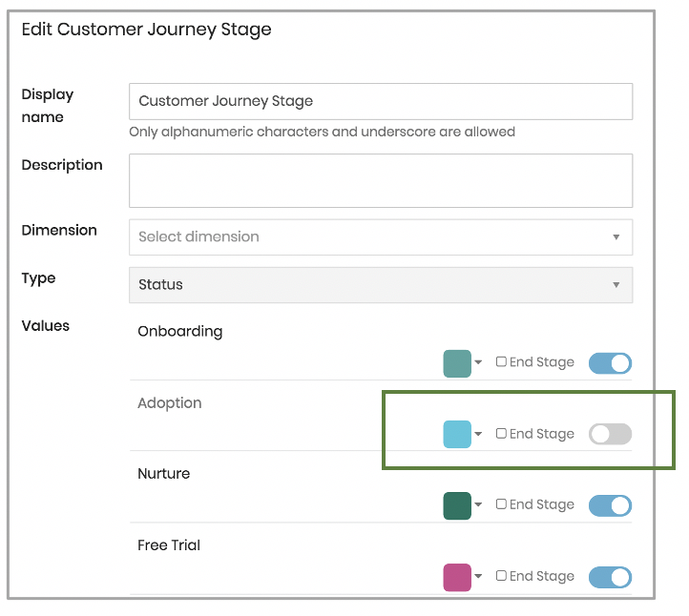Open the Type dropdown showing Status
This screenshot has height=616, width=689.
click(x=381, y=285)
